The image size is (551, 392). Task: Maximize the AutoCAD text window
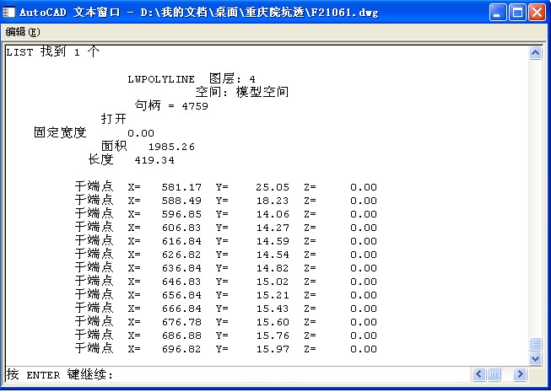(518, 13)
